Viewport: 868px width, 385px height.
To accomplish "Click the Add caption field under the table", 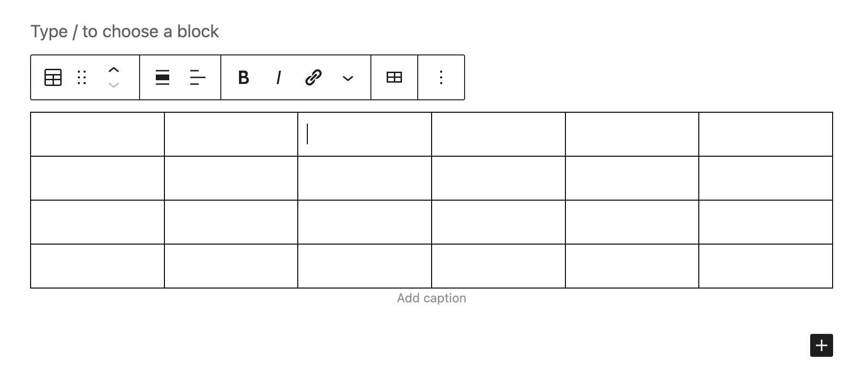I will tap(432, 298).
